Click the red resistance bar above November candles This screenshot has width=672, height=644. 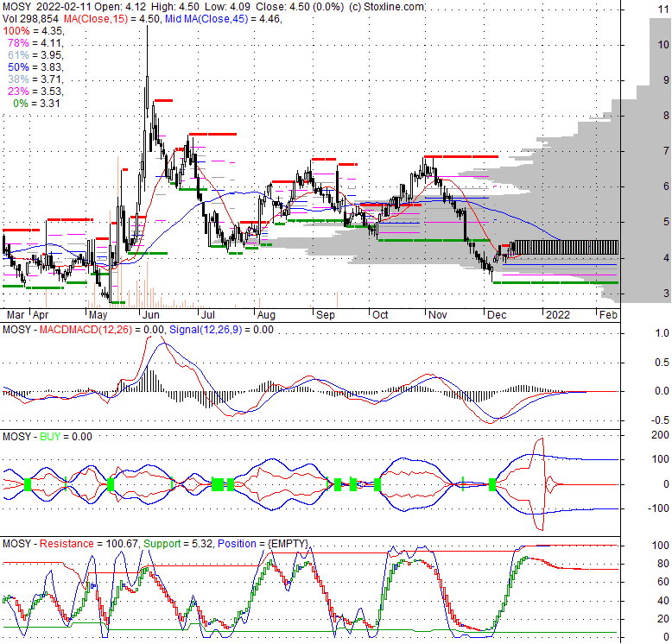point(461,157)
